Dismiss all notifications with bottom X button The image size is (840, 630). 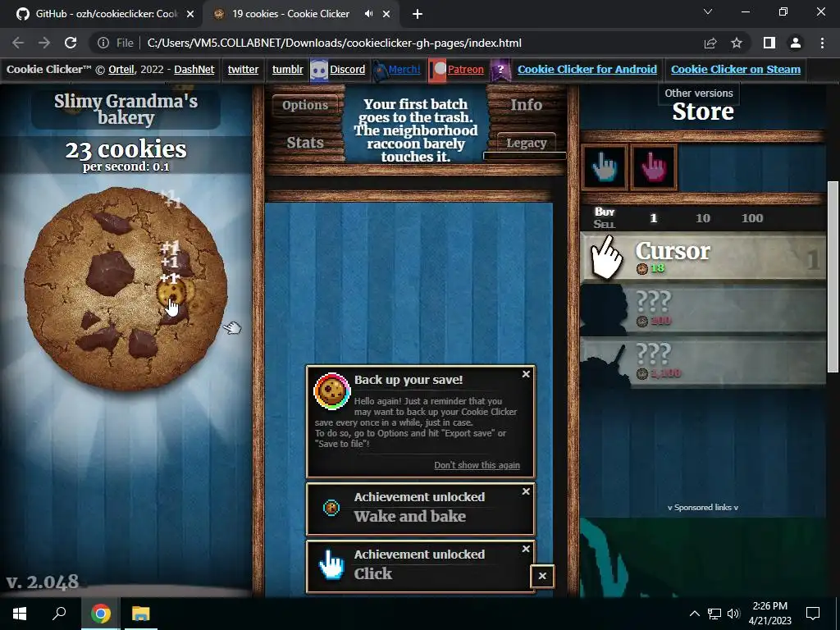[542, 576]
